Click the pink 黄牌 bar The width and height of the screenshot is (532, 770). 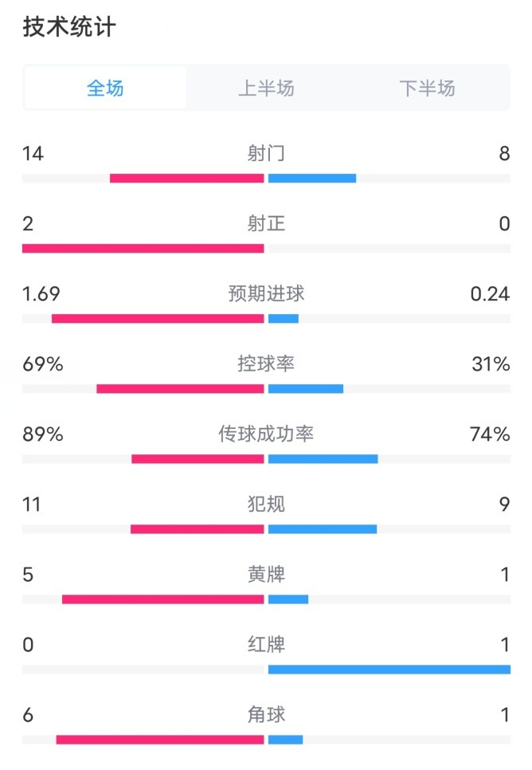point(162,599)
